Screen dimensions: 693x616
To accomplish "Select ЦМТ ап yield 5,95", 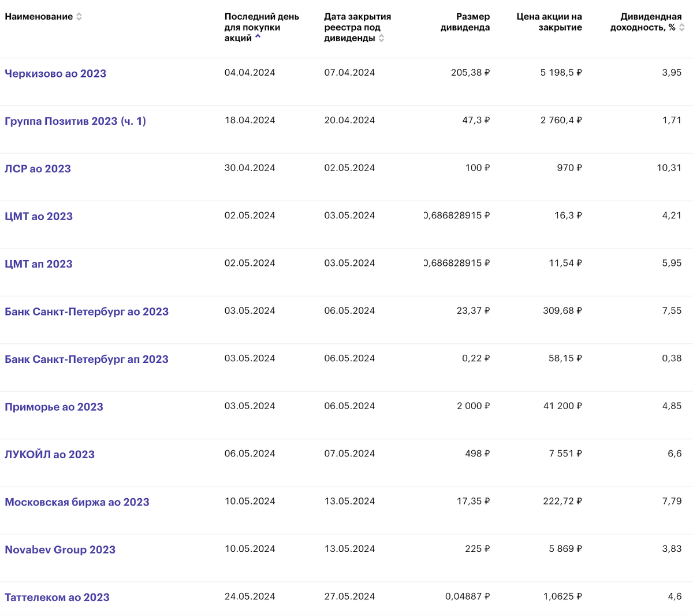I will tap(672, 264).
